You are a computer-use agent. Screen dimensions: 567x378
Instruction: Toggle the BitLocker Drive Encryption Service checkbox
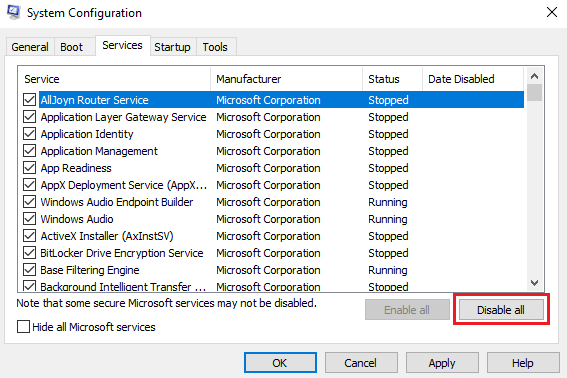coord(29,252)
